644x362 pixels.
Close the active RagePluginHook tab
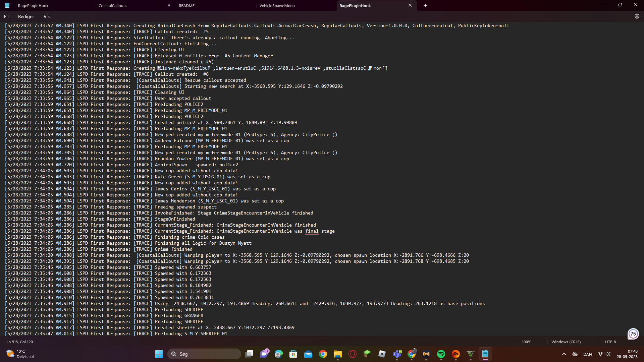coord(410,5)
